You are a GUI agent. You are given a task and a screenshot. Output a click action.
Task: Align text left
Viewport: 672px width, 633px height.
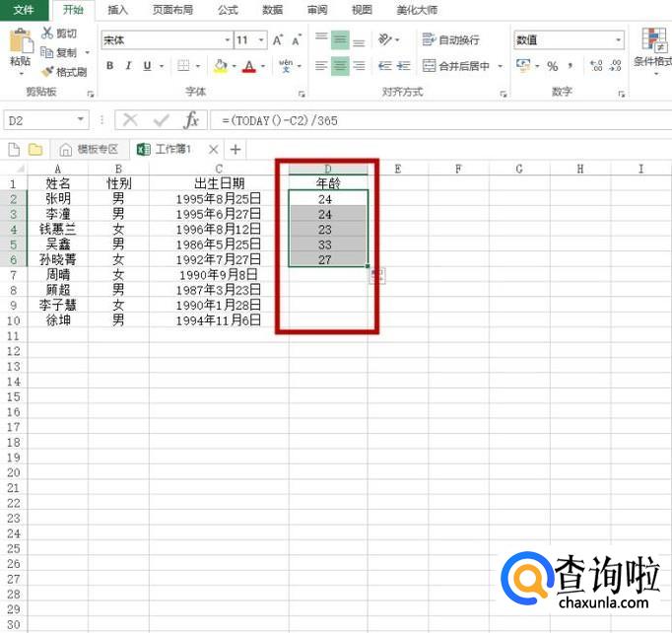tap(321, 66)
